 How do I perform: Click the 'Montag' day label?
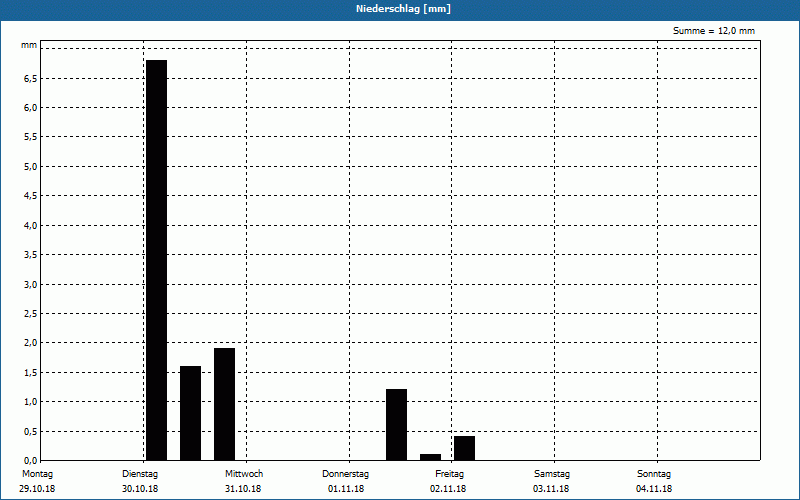click(37, 474)
